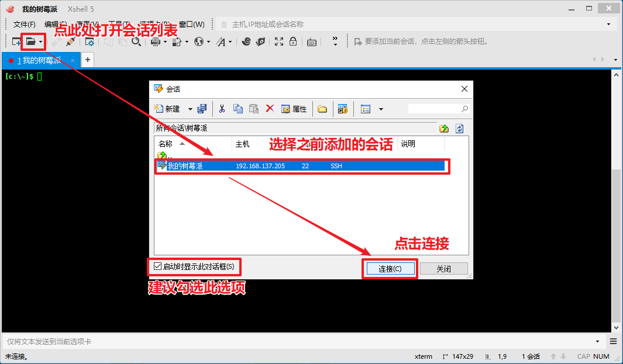The height and width of the screenshot is (364, 623).
Task: Toggle the 启动时显示此对话框 checkbox
Action: (157, 266)
